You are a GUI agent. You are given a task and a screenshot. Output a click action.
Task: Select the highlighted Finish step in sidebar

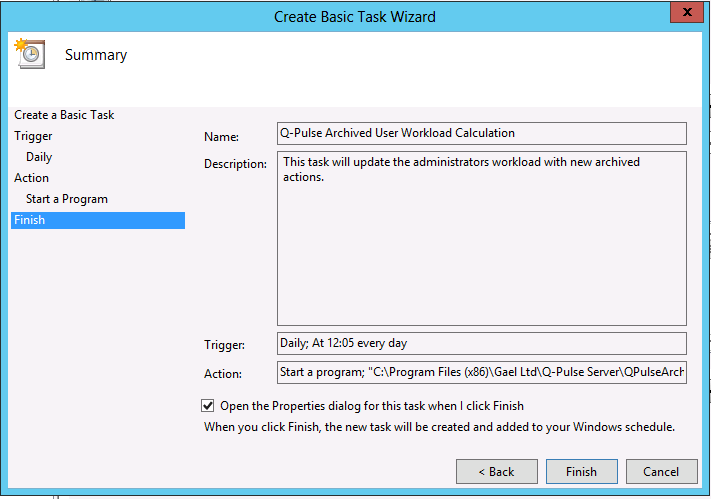(x=98, y=220)
